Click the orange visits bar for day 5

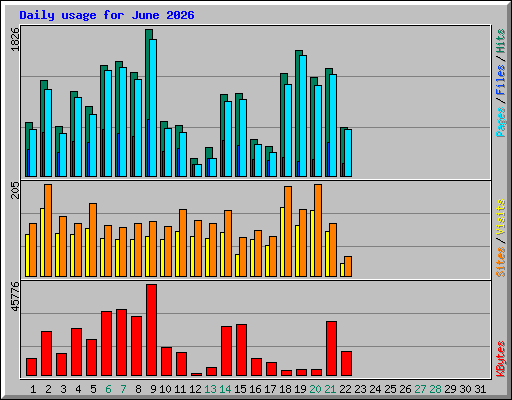pyautogui.click(x=93, y=240)
